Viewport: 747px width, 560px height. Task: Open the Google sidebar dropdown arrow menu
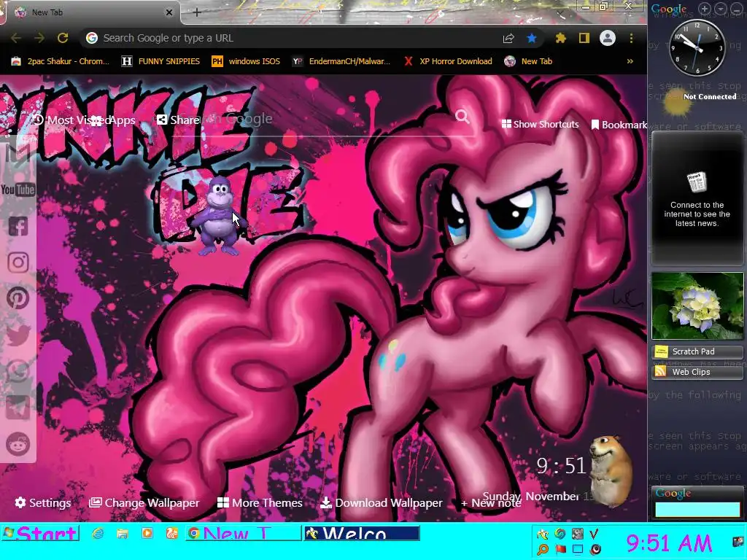[720, 9]
